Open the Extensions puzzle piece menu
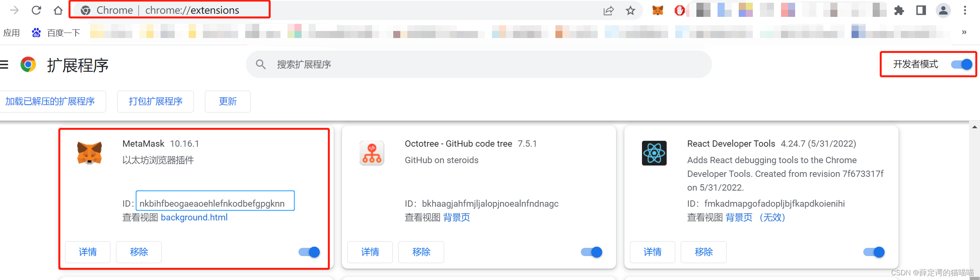Screen dimensions: 980x280 [899, 11]
